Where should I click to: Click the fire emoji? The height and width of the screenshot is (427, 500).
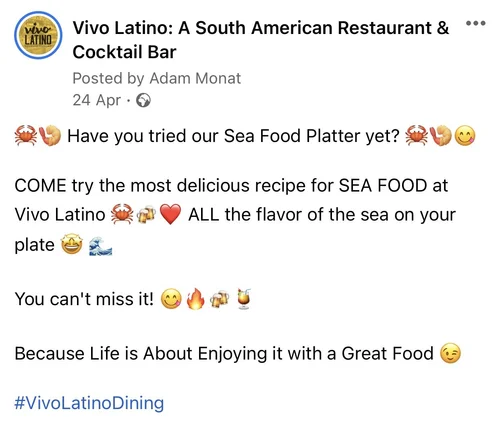click(195, 299)
